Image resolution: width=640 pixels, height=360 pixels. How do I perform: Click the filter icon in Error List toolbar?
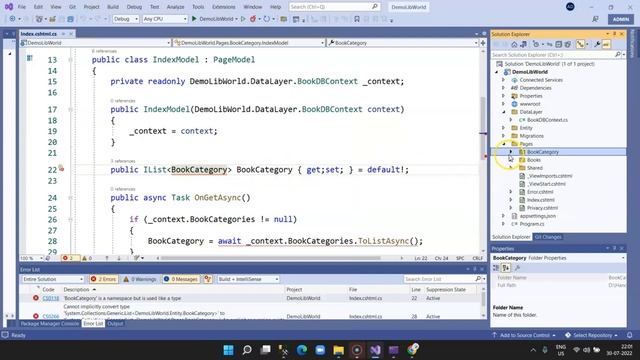tap(208, 279)
